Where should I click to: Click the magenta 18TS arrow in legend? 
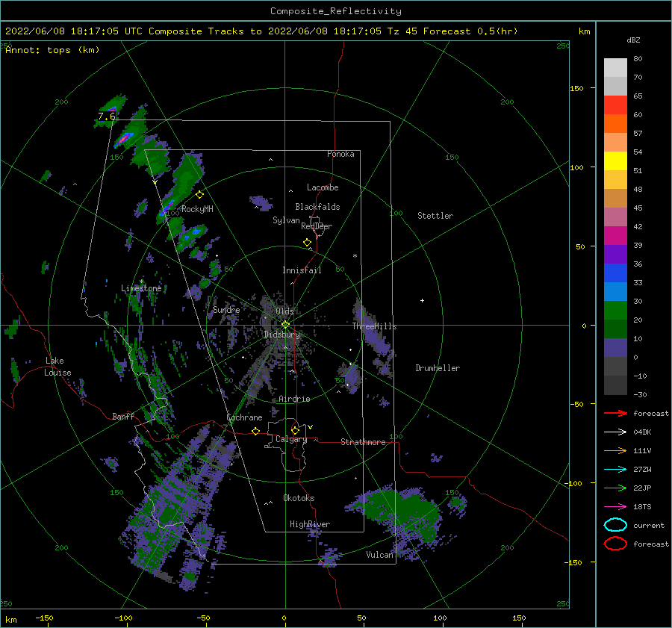tap(615, 507)
